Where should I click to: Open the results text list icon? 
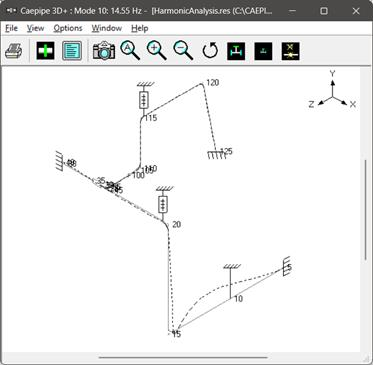[x=72, y=51]
